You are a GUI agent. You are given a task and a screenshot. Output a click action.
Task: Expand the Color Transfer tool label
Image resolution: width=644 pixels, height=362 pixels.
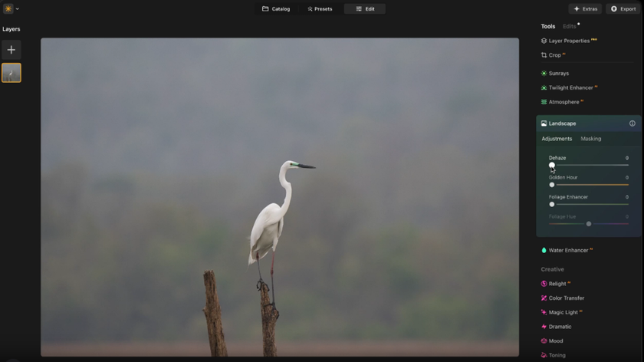[x=567, y=298]
